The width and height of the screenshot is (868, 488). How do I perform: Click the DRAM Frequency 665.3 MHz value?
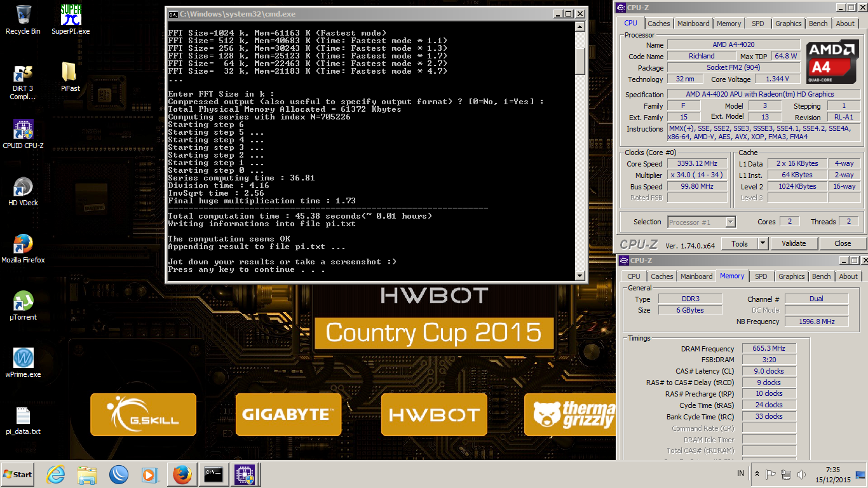click(x=768, y=349)
